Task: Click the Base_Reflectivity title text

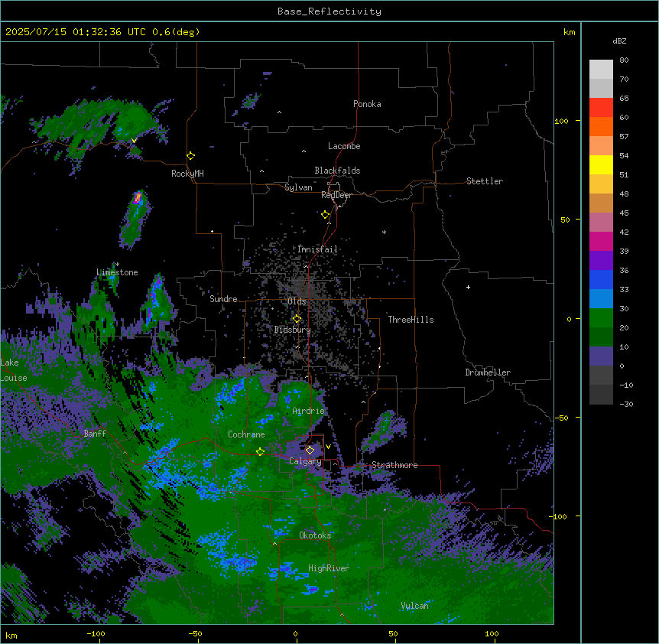Action: 329,11
